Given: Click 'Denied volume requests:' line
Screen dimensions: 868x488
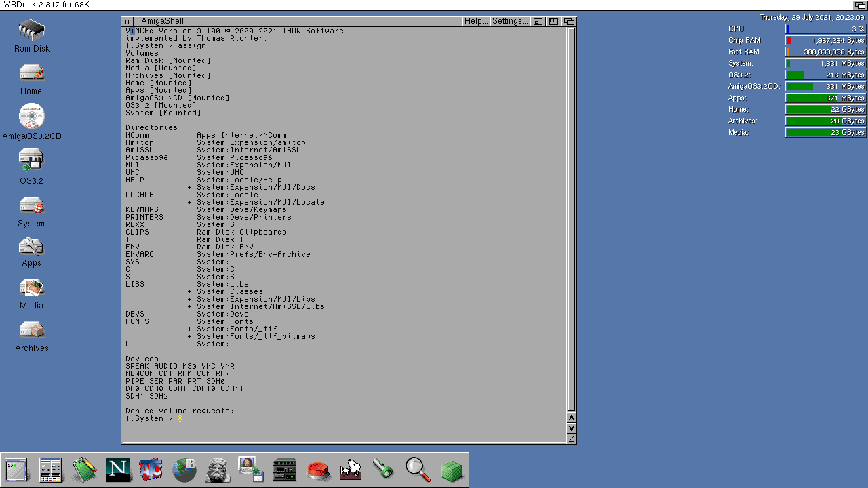Looking at the screenshot, I should tap(180, 411).
